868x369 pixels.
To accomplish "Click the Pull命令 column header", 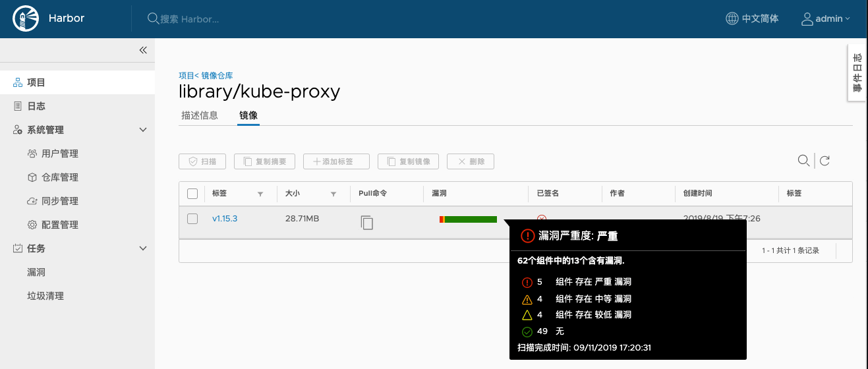I will point(372,194).
